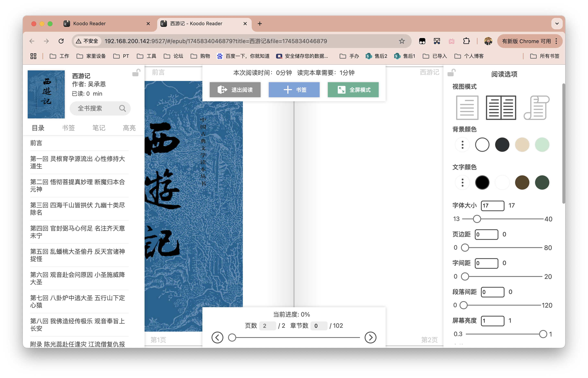Click the reading progress slider handle
Screen dimensions: 588x378
click(232, 337)
